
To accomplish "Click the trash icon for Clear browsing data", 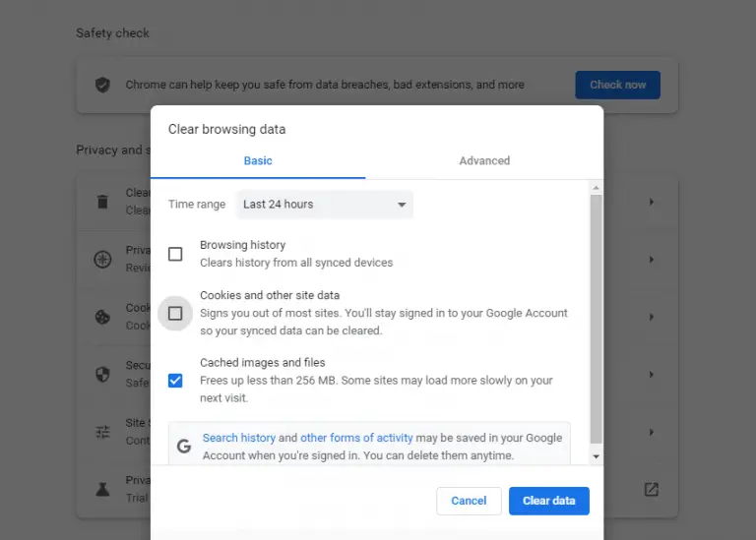I will (102, 202).
